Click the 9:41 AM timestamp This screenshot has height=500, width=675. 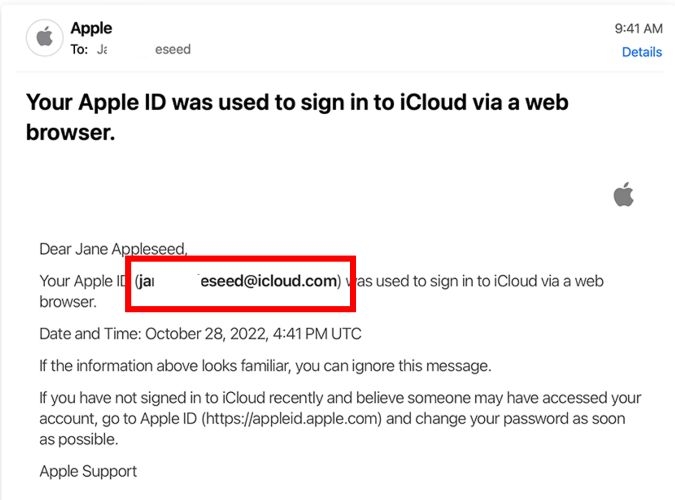(x=638, y=29)
